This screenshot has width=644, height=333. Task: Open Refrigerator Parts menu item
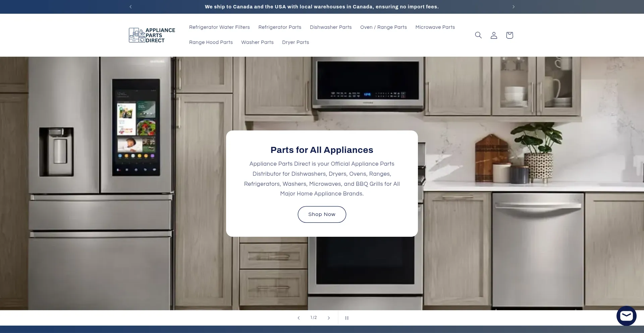280,27
